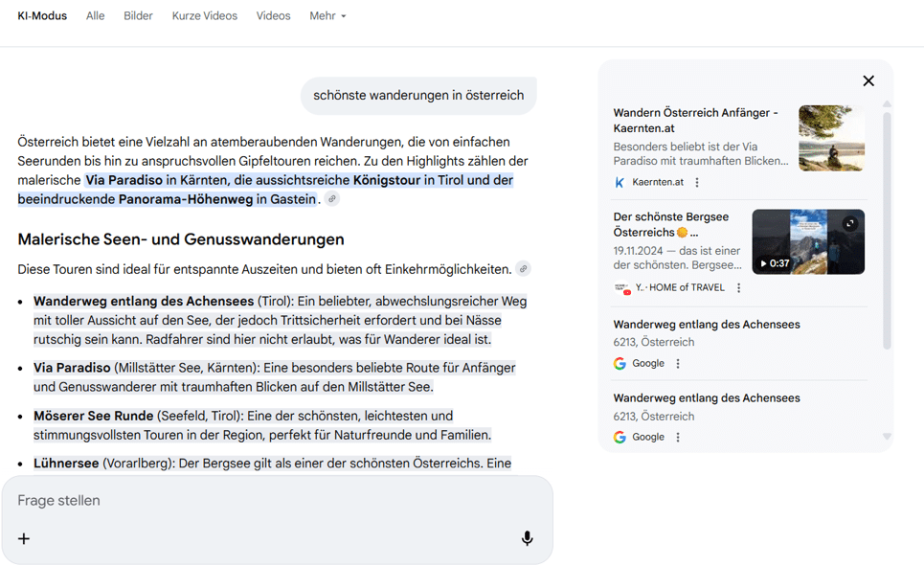This screenshot has width=924, height=566.
Task: Click citation icon after Einkehrmöglichkeiten sentence
Action: [x=523, y=268]
